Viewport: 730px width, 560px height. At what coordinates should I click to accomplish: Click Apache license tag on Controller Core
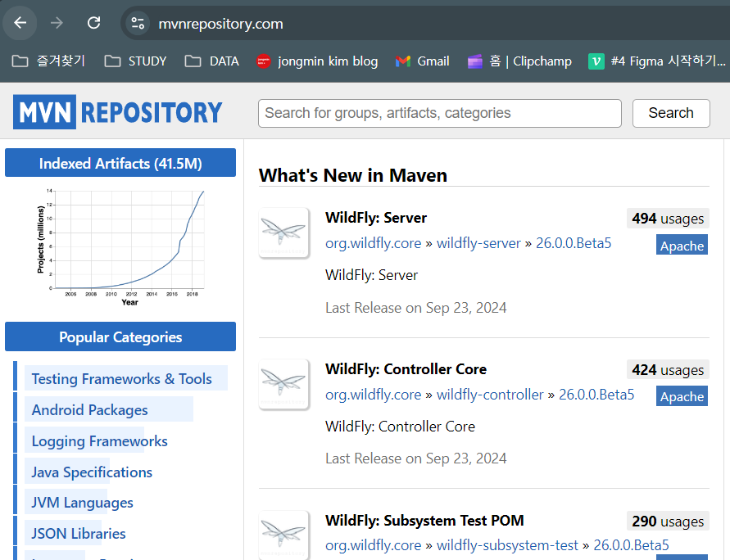coord(682,395)
